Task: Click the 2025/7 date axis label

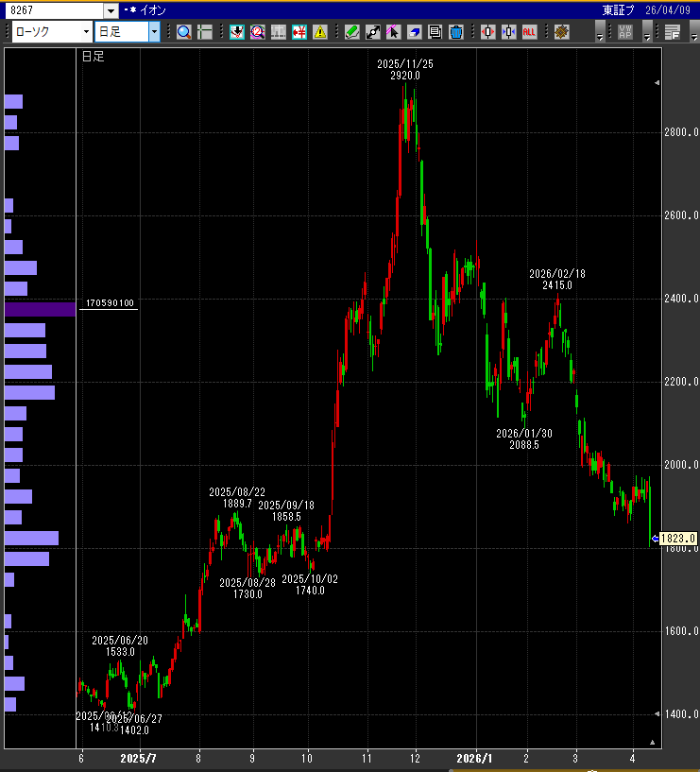Action: coord(138,758)
